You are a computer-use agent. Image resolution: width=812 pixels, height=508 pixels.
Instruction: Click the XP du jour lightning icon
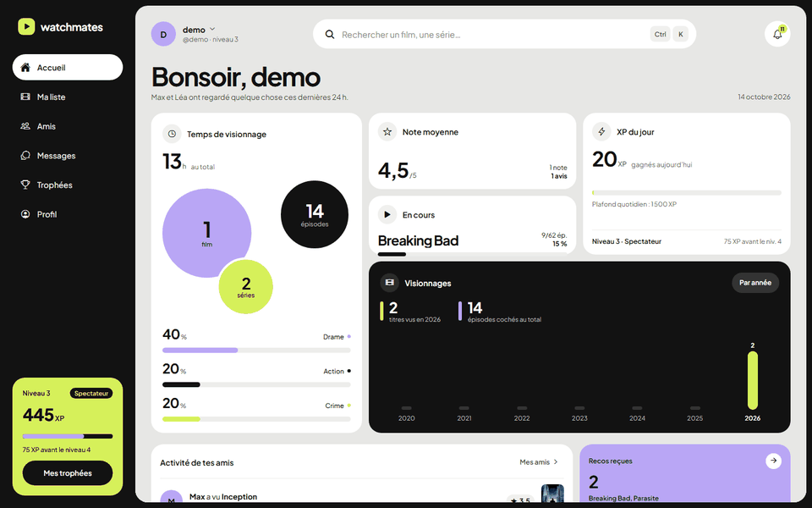(x=601, y=132)
